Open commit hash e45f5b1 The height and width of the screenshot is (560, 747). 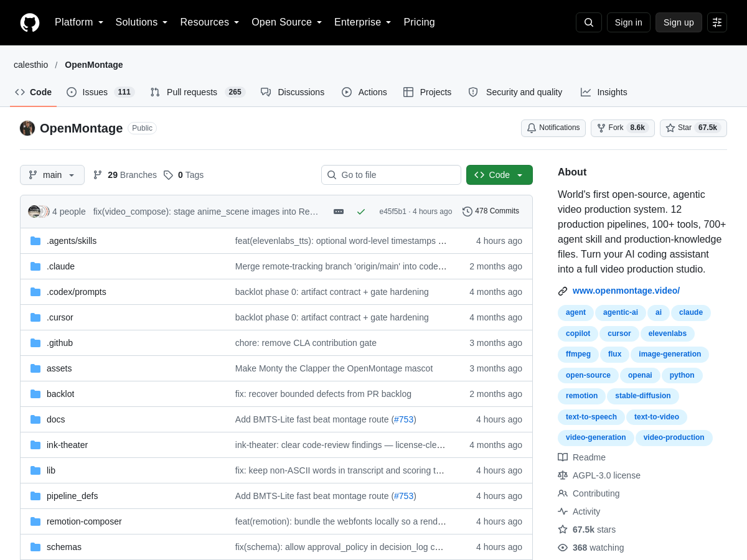point(393,212)
